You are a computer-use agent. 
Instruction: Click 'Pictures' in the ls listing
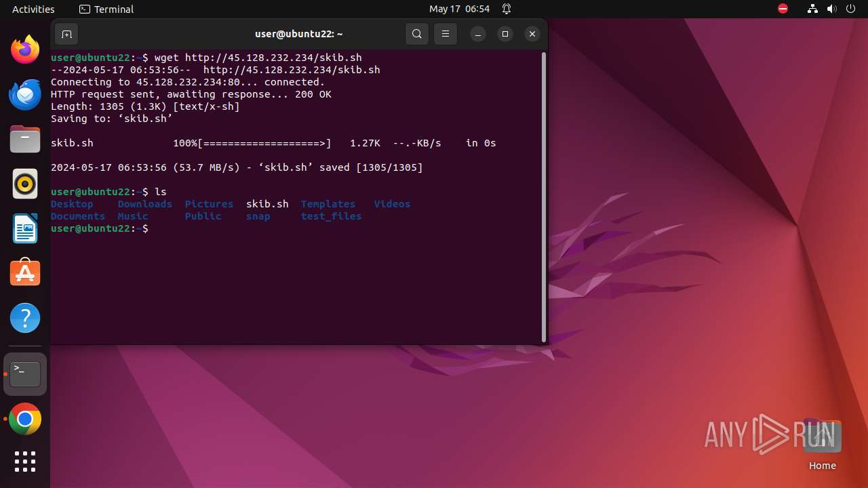coord(209,204)
